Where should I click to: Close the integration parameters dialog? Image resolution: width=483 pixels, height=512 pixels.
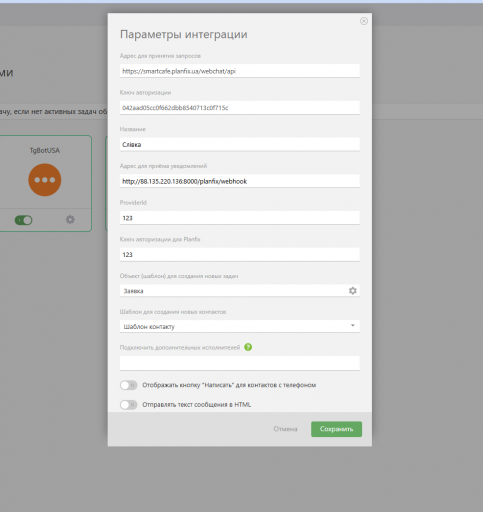tap(364, 21)
